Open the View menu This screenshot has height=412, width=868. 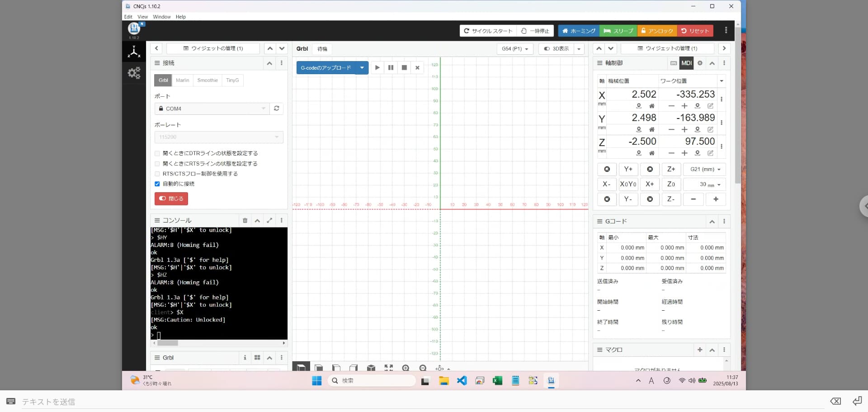click(x=142, y=17)
